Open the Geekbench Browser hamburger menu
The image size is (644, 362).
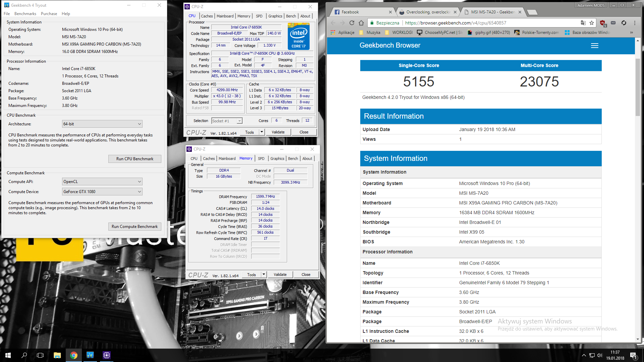[x=595, y=46]
